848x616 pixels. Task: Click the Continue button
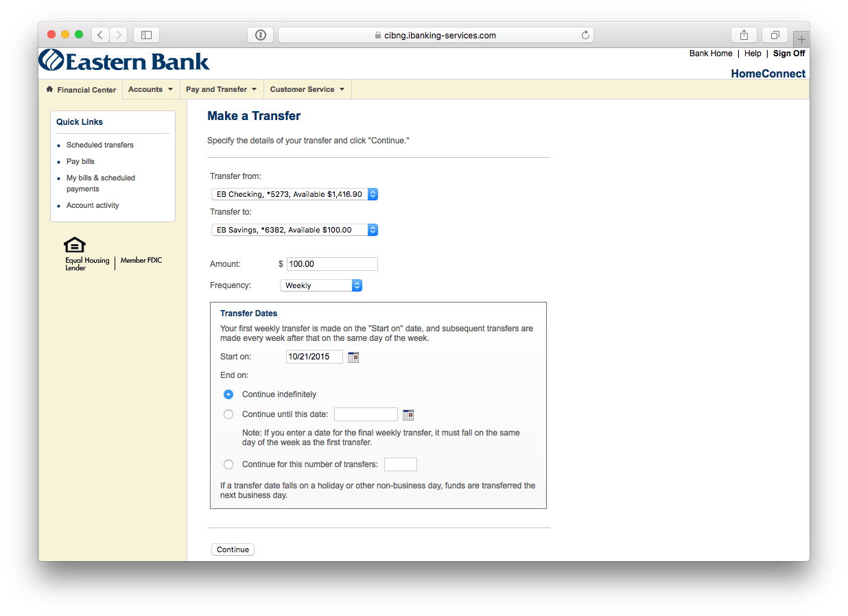pos(233,549)
